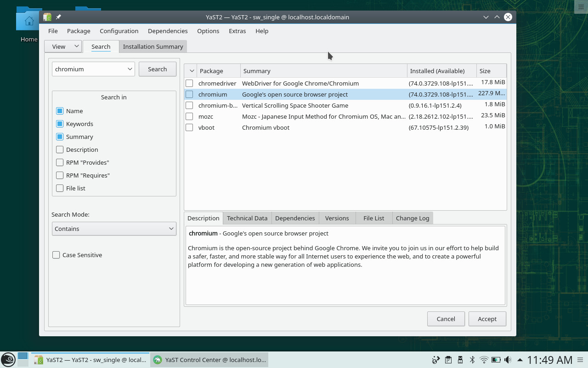Open the audio volume tray icon
588x368 pixels.
(508, 360)
